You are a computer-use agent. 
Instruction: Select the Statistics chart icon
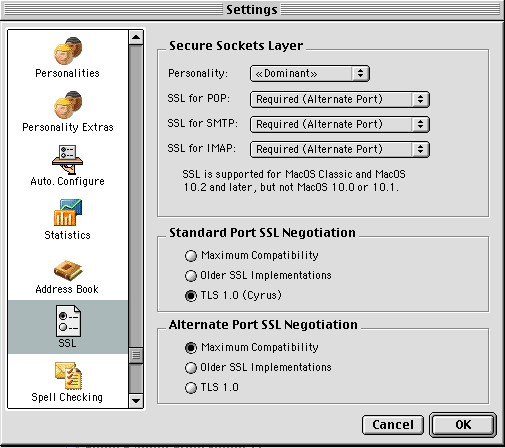point(68,219)
